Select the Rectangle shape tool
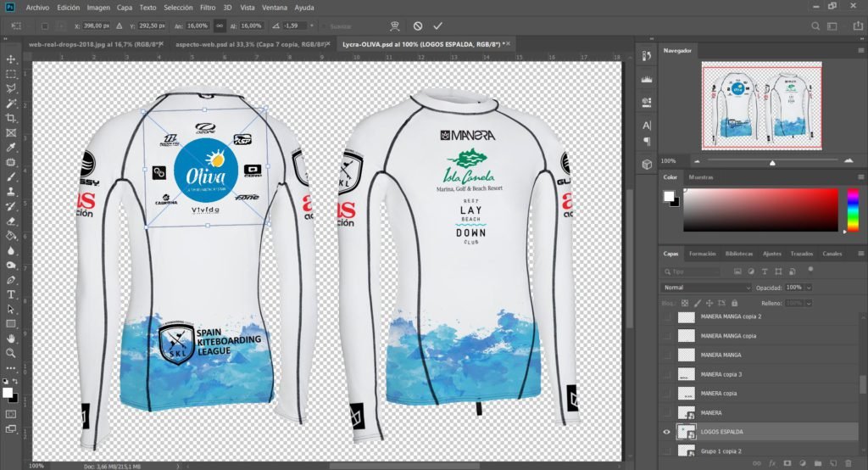868x470 pixels. (10, 324)
